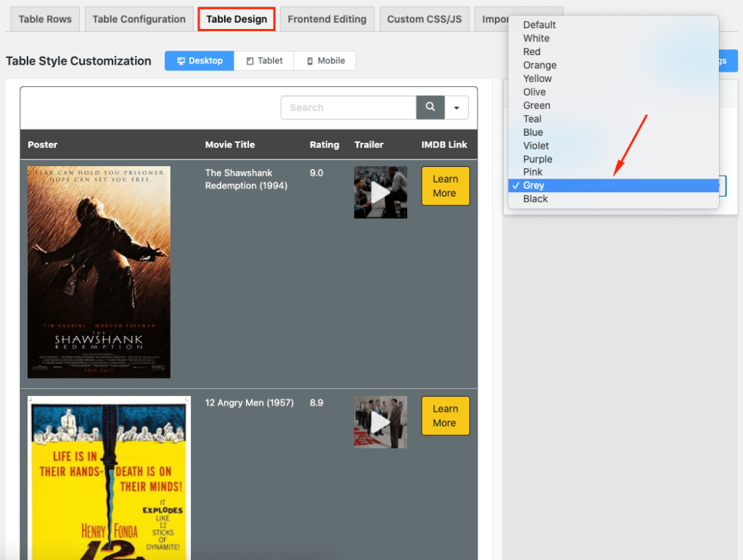Open the Table Configuration tab
Screen dimensions: 743x560
[139, 19]
